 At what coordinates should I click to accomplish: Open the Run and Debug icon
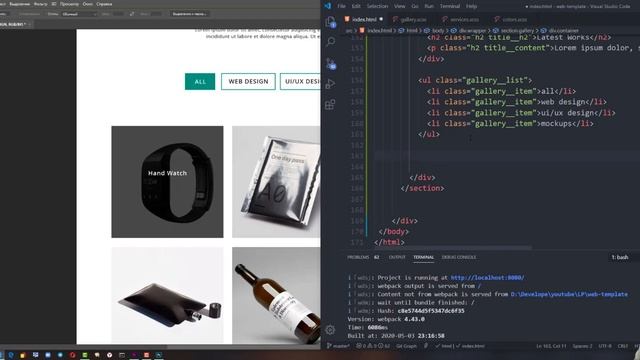pos(331,84)
